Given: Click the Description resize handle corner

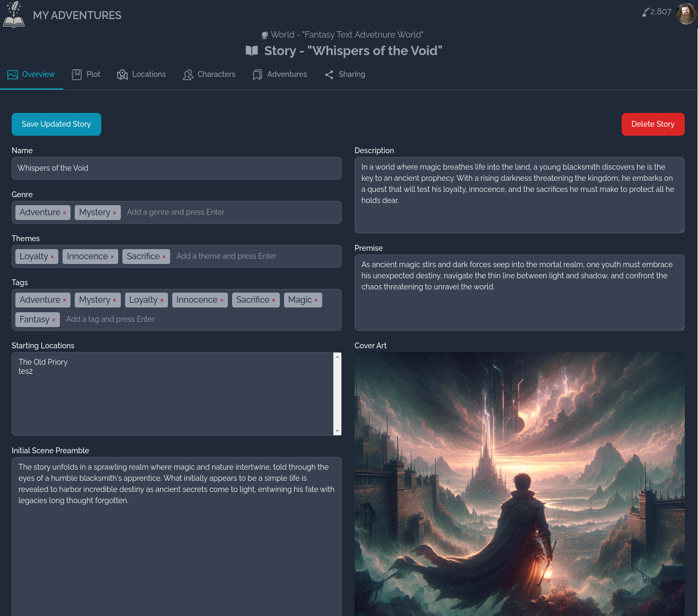Looking at the screenshot, I should click(x=682, y=230).
